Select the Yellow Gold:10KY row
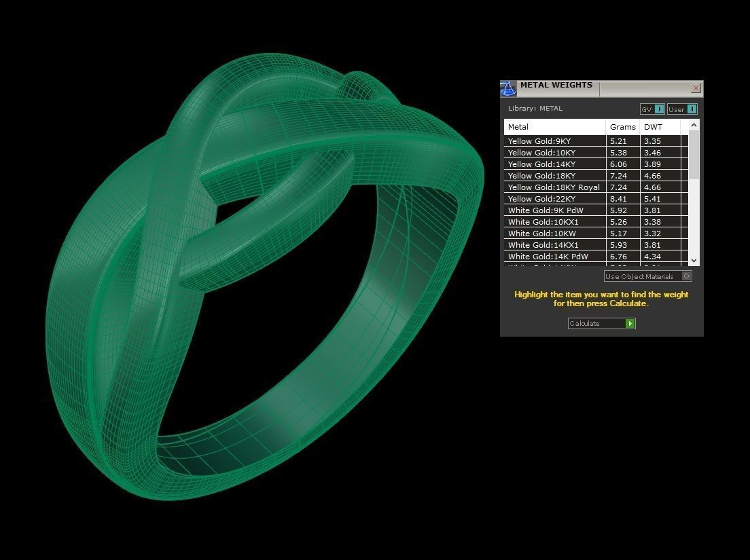 click(596, 153)
